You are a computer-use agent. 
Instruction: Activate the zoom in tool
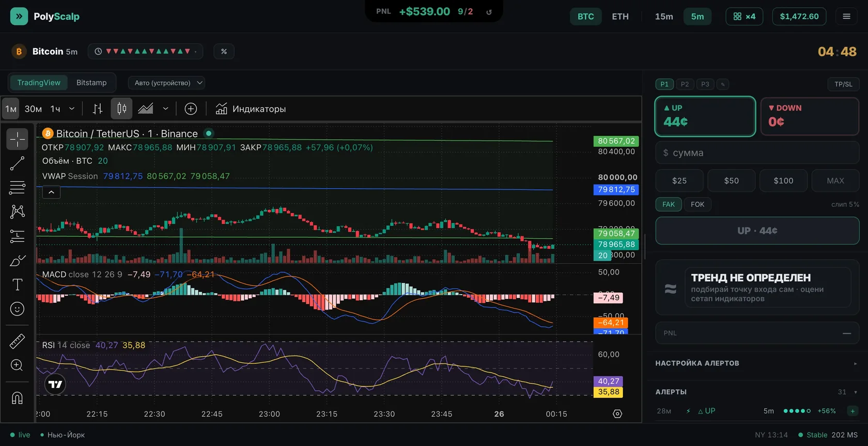[17, 365]
